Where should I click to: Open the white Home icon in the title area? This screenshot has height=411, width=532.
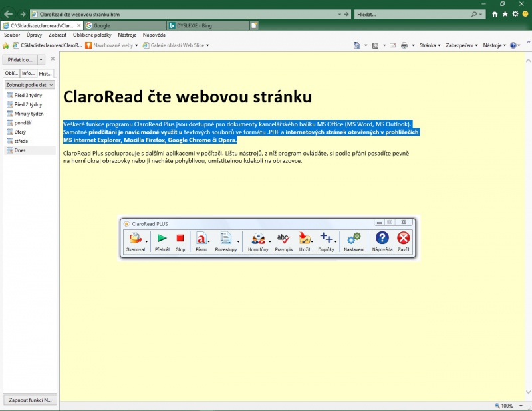pyautogui.click(x=495, y=14)
